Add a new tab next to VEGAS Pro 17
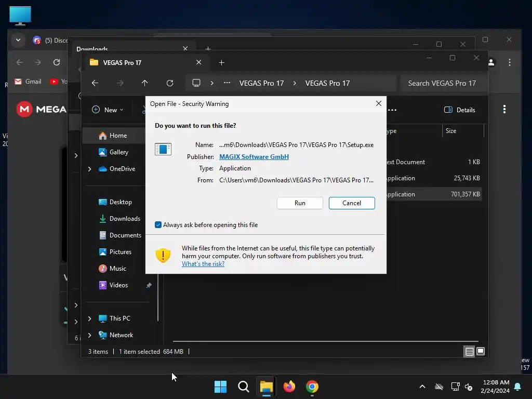Viewport: 532px width, 399px height. click(221, 62)
